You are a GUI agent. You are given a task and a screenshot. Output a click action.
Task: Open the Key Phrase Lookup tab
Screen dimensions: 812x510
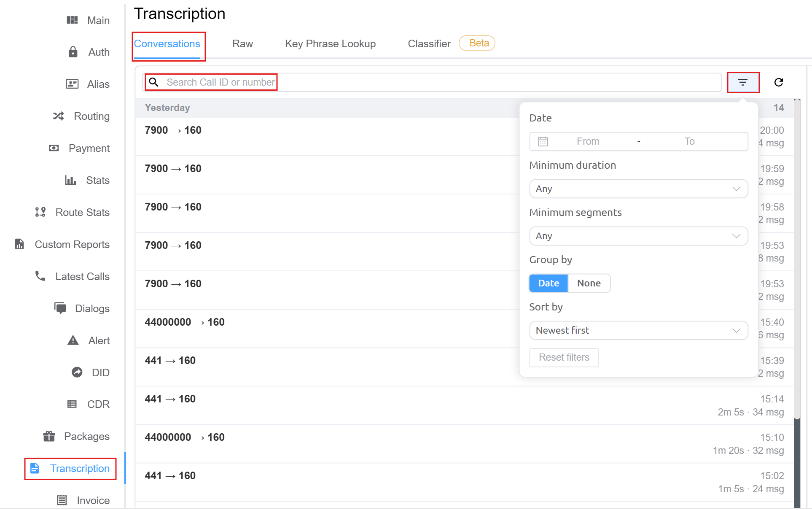point(330,44)
